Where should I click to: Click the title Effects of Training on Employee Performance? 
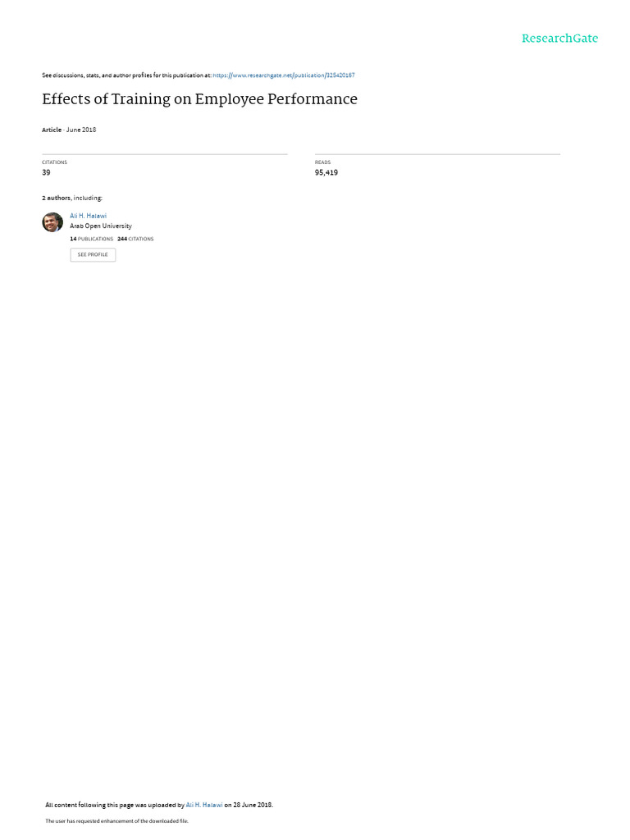(x=199, y=99)
